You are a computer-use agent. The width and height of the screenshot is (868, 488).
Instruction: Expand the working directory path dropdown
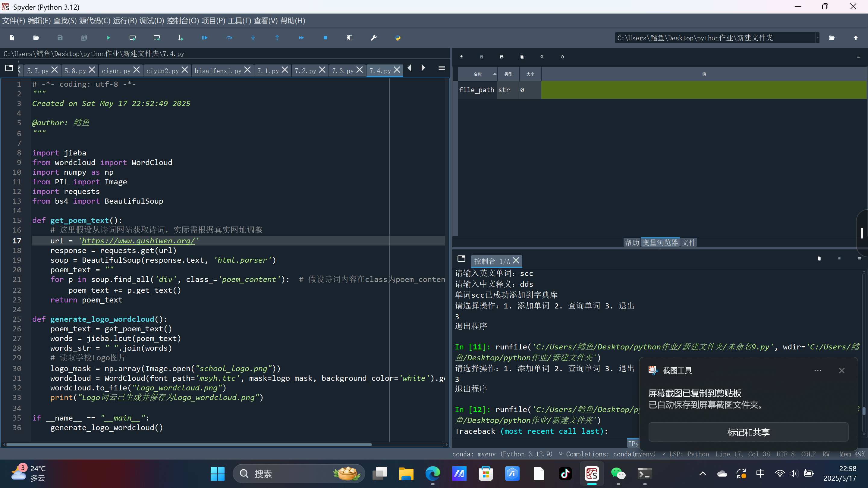pyautogui.click(x=817, y=38)
